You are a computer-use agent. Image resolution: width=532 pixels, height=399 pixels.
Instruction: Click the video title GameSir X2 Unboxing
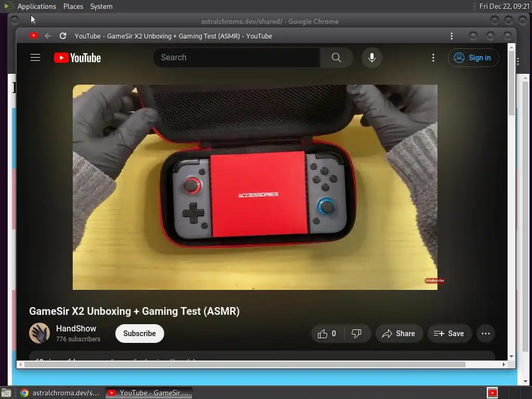(135, 311)
